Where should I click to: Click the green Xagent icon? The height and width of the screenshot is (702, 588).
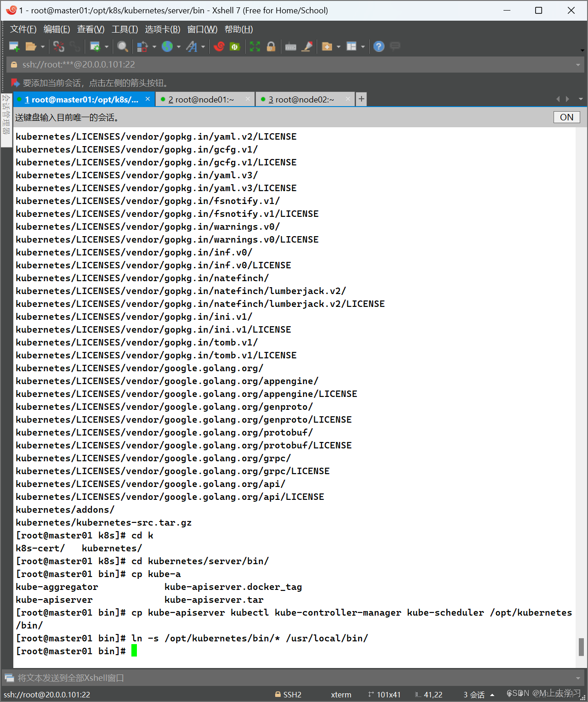[x=235, y=46]
